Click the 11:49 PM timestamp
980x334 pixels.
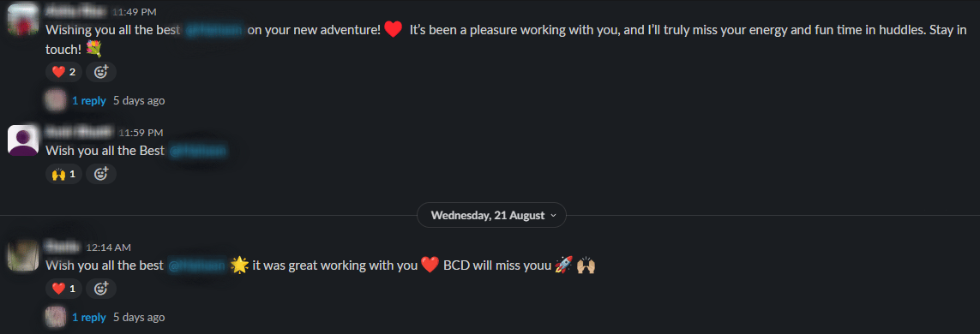[135, 11]
